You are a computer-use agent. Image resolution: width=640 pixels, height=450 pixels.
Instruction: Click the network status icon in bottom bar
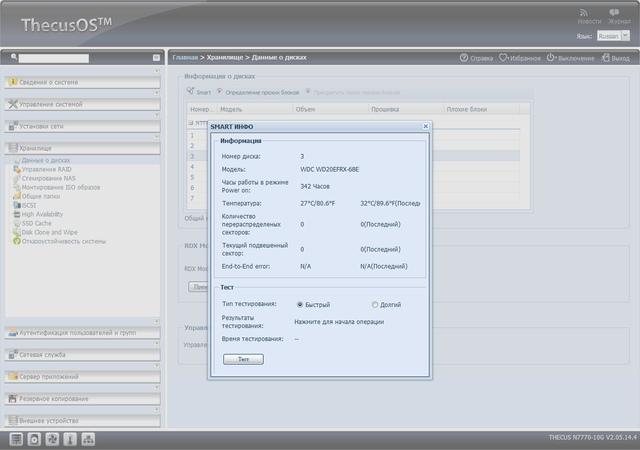[88, 439]
